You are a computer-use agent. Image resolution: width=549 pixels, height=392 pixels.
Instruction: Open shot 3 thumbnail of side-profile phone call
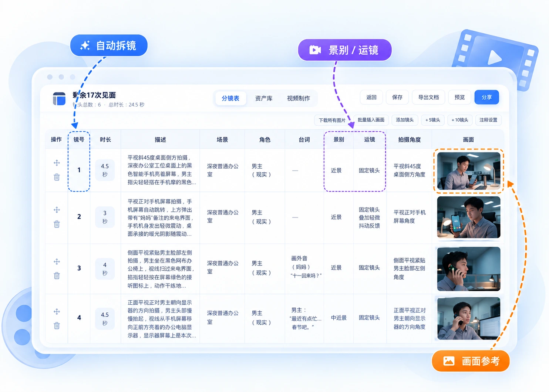tap(469, 269)
